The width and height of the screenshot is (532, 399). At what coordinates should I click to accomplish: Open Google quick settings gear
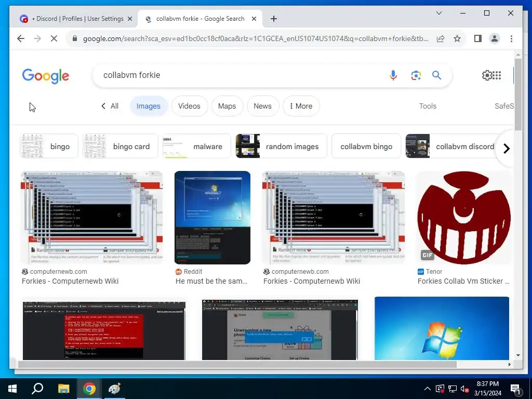[487, 75]
